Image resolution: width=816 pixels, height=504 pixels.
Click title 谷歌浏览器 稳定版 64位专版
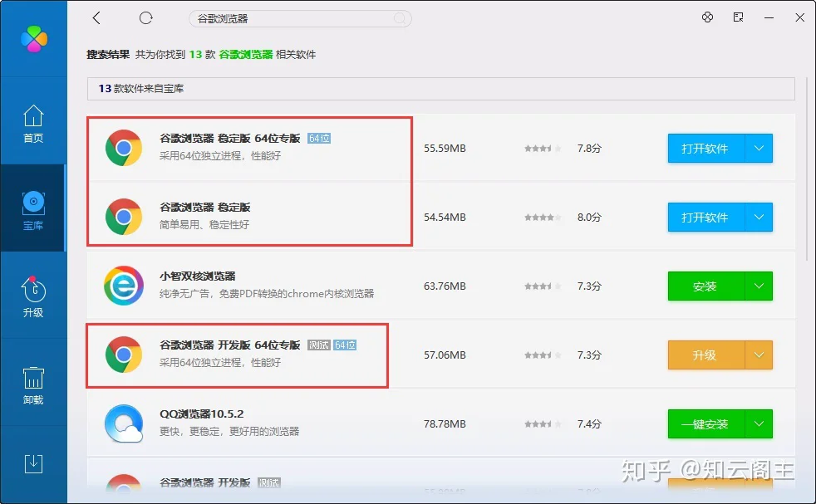(x=230, y=139)
